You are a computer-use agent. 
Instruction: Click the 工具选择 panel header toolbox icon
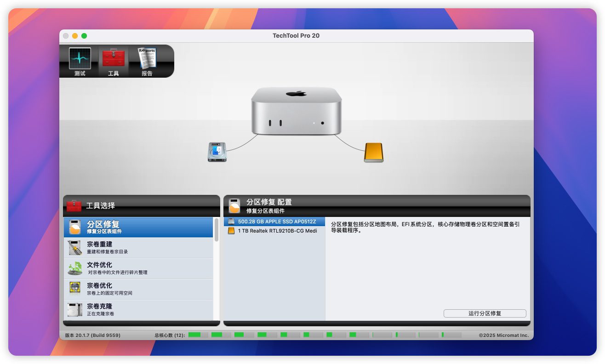click(74, 205)
